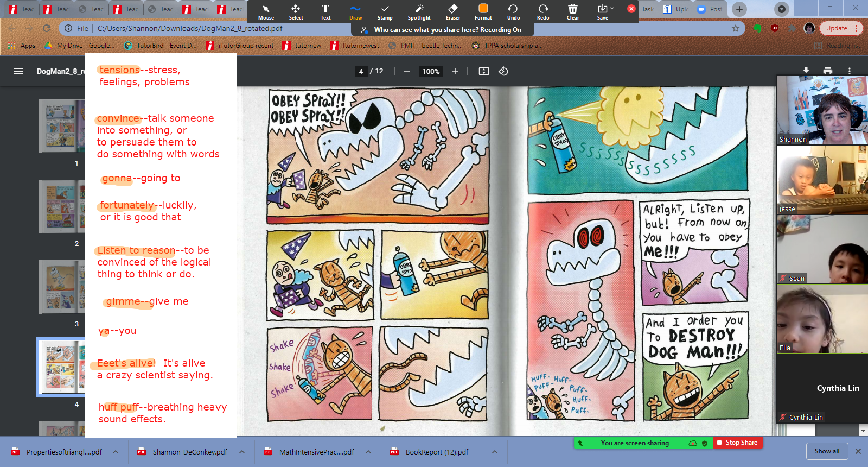Screen dimensions: 868x467
Task: Select the Eraser annotation tool
Action: click(x=453, y=11)
